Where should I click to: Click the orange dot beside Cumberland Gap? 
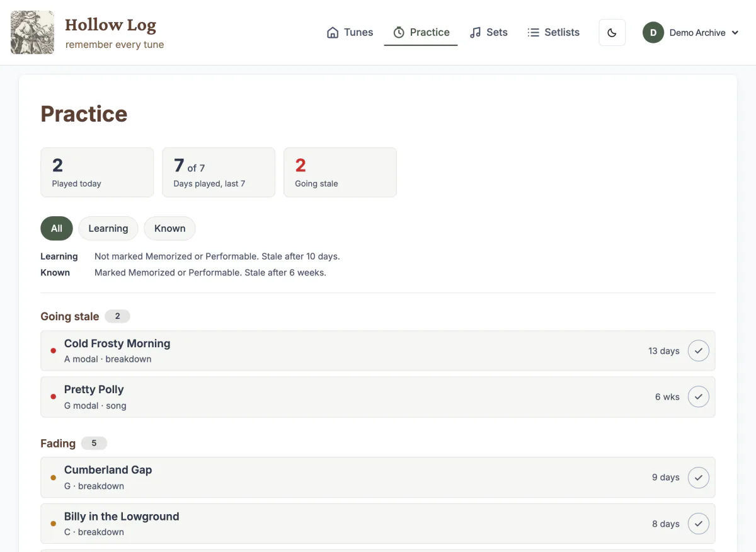pos(53,478)
